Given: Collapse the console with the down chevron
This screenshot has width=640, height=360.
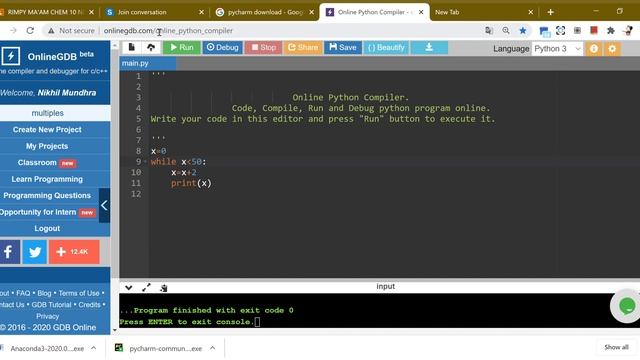Looking at the screenshot, I should coord(129,288).
